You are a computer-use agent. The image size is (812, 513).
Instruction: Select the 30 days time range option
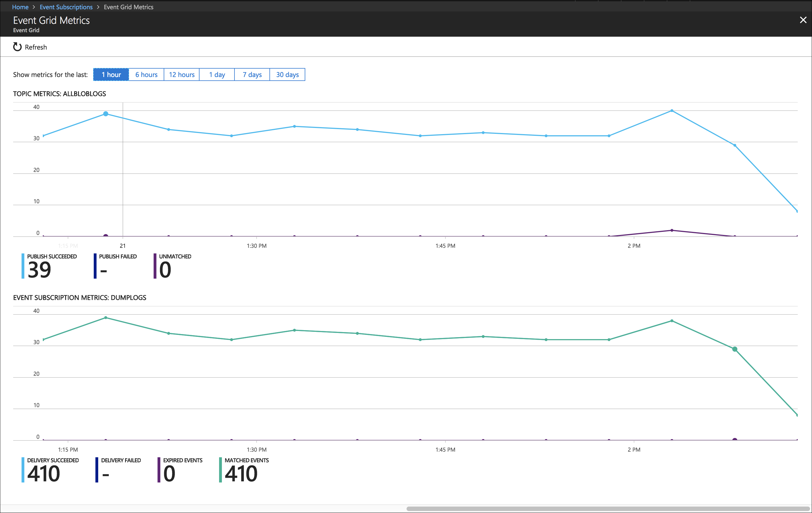tap(288, 74)
